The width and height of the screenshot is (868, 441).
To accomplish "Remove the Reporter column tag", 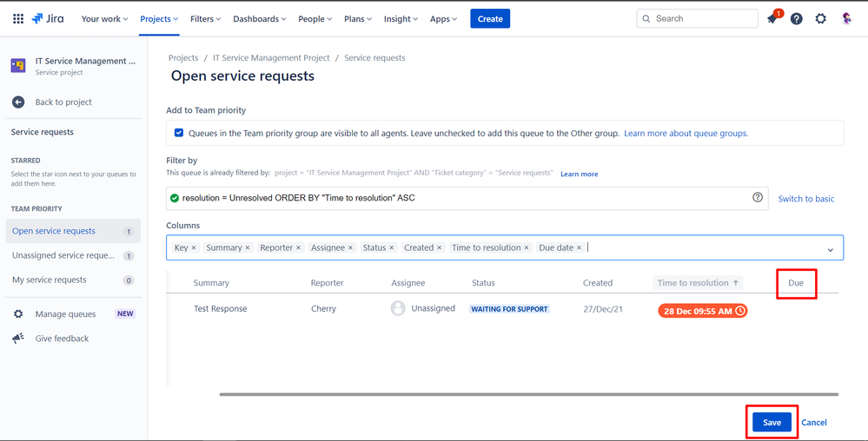I will [299, 247].
